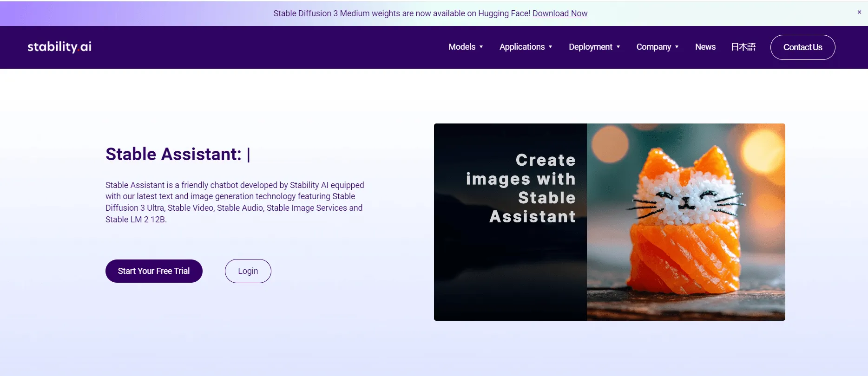Viewport: 868px width, 376px height.
Task: Click the 'Create images with Stable Assistant' panel
Action: pyautogui.click(x=510, y=222)
